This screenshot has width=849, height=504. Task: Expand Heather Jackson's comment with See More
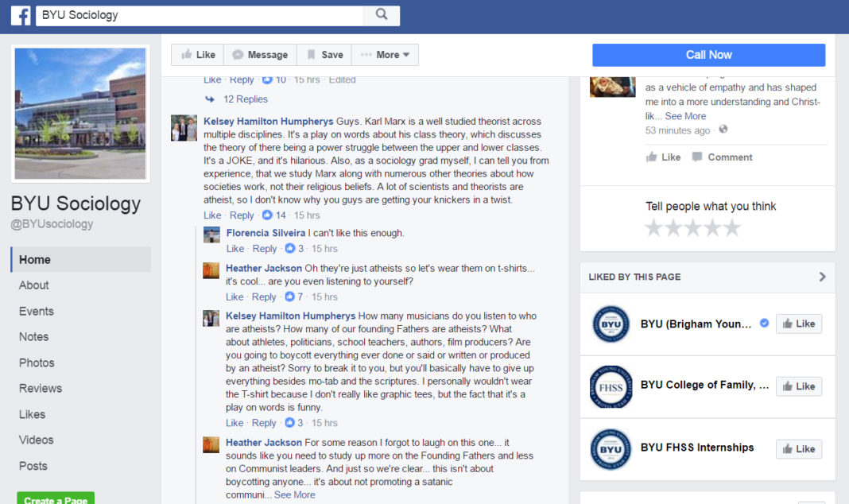click(x=294, y=494)
